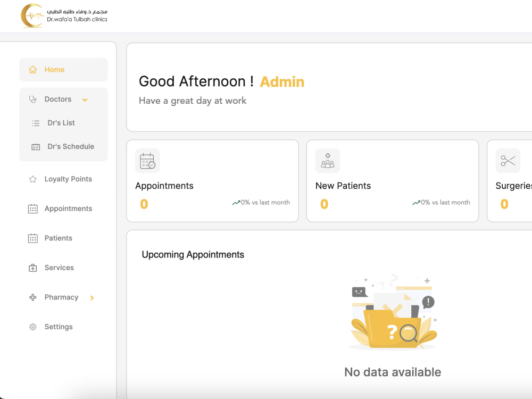Click the Admin username text

coord(282,82)
